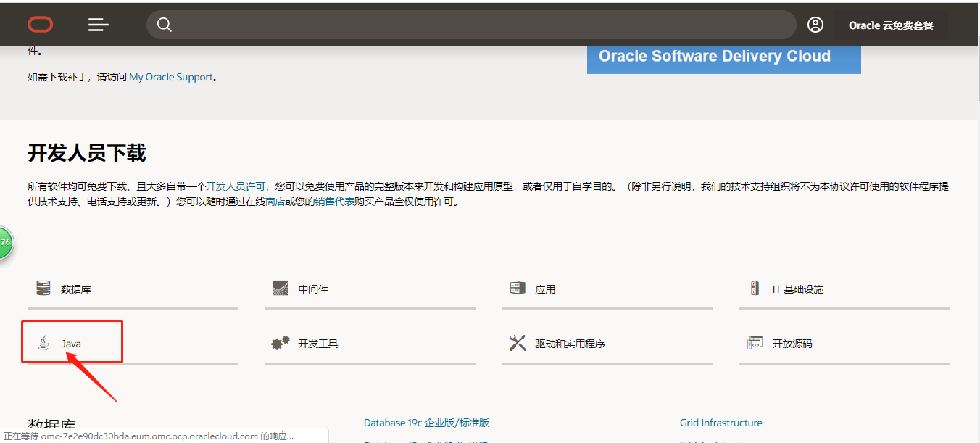Open Database 19c 企业版/标准版 link
Image resolution: width=980 pixels, height=443 pixels.
pos(426,423)
